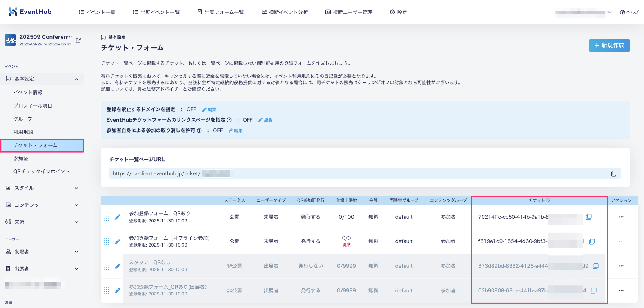The width and height of the screenshot is (644, 308).
Task: Select チケット・フォーム in sidebar
Action: (42, 145)
